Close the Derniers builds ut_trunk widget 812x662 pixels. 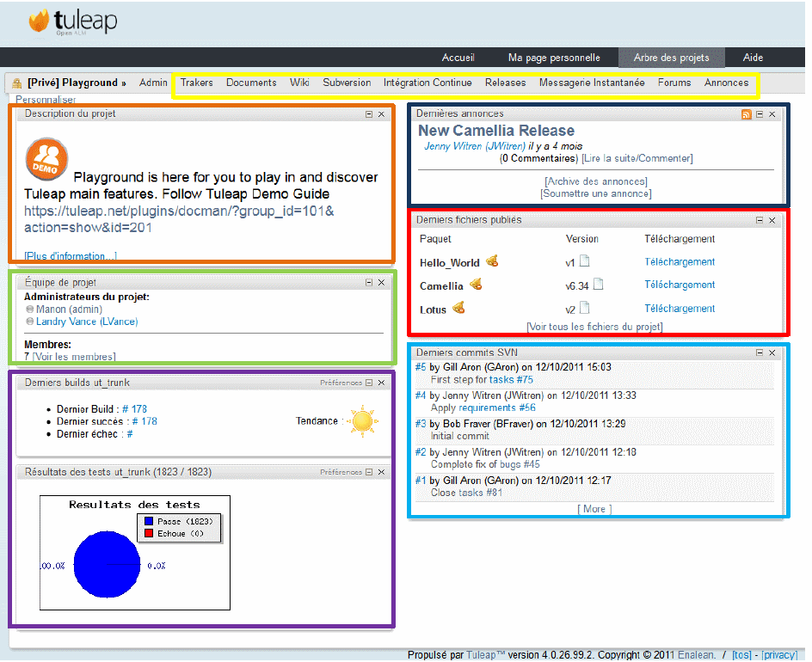(x=381, y=383)
